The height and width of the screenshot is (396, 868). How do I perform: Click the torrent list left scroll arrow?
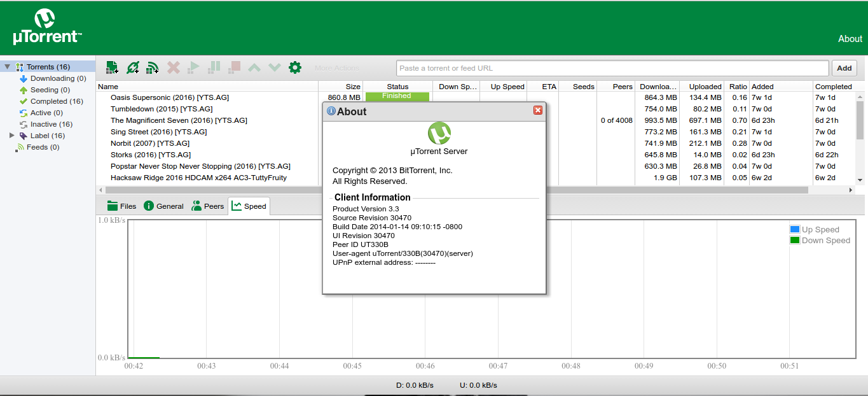pyautogui.click(x=100, y=190)
